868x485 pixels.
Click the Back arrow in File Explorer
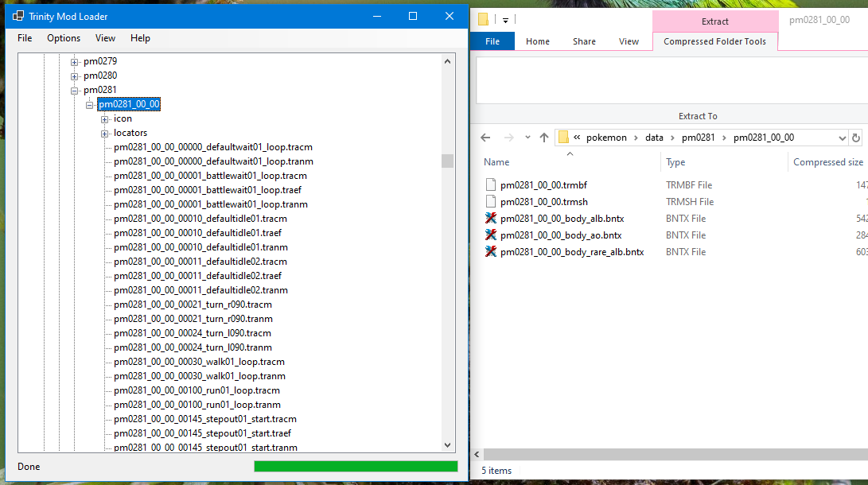(485, 138)
